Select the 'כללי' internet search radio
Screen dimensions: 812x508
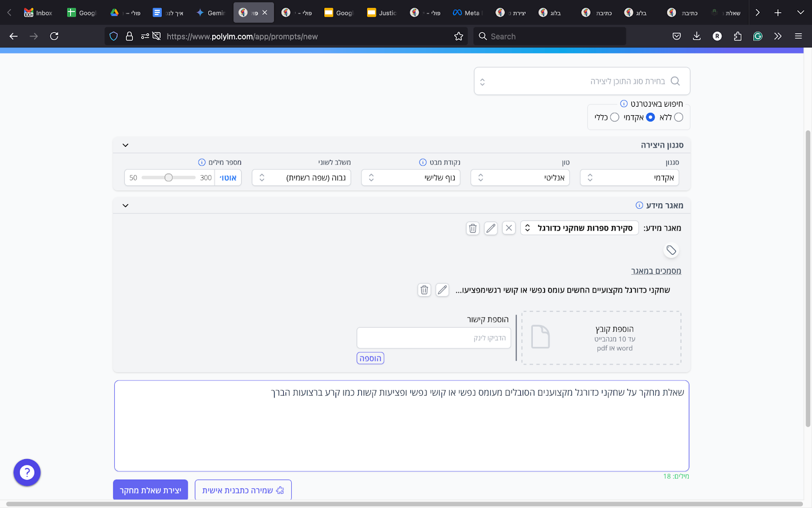pyautogui.click(x=615, y=117)
